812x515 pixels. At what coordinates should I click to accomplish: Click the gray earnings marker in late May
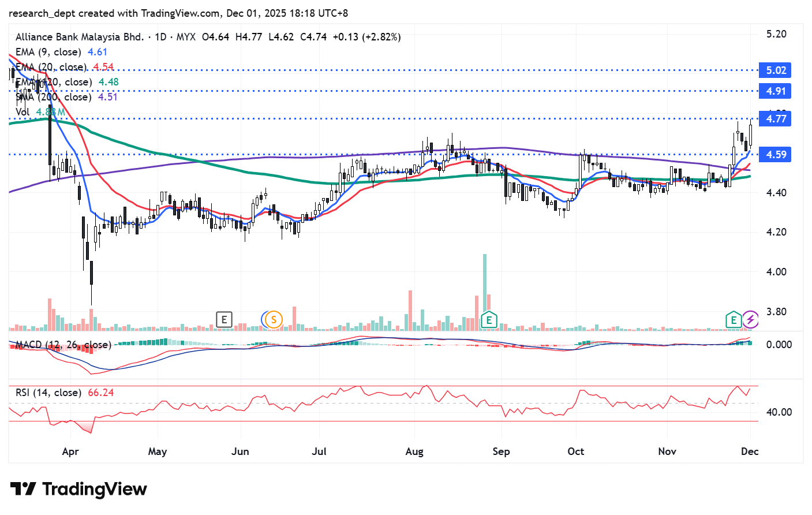click(224, 319)
